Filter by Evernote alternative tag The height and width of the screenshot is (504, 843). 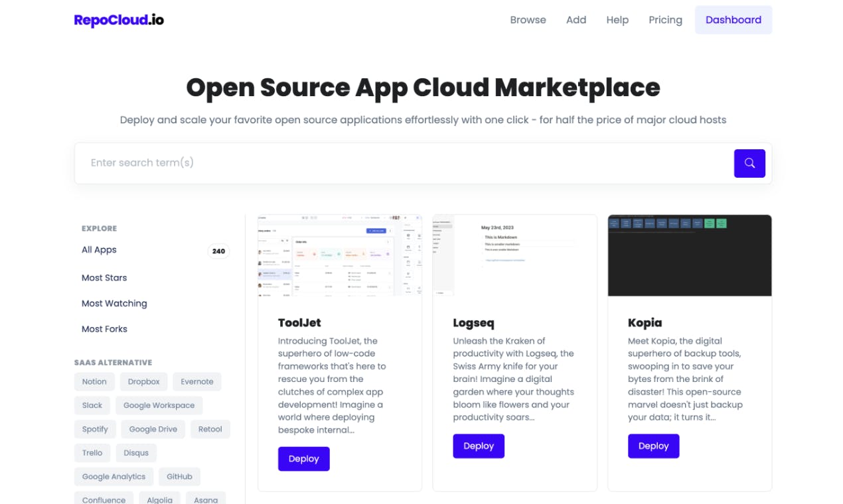(x=197, y=382)
